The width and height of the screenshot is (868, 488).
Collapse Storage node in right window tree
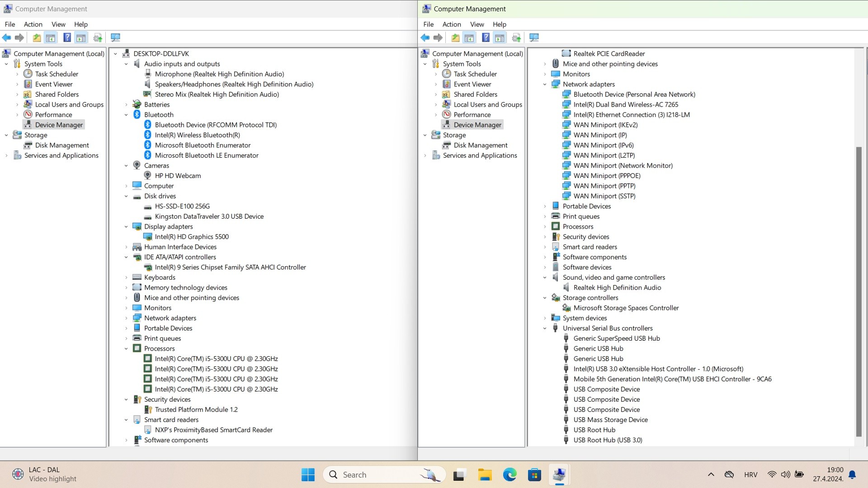click(x=425, y=135)
